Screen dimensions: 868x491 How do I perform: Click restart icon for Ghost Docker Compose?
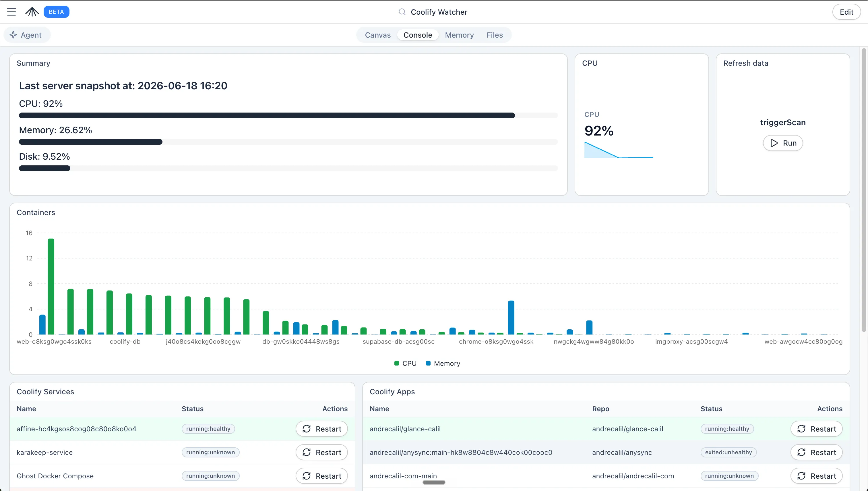[307, 476]
